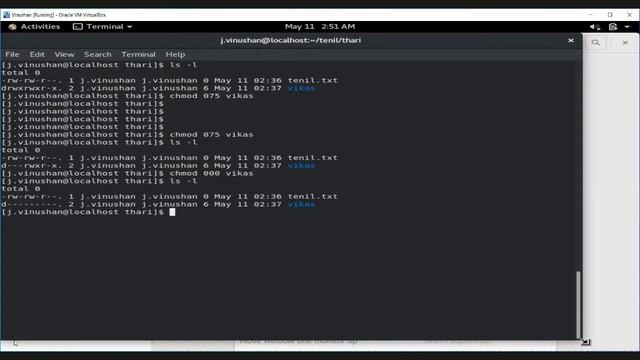
Task: Open the File menu in terminal
Action: click(x=12, y=54)
